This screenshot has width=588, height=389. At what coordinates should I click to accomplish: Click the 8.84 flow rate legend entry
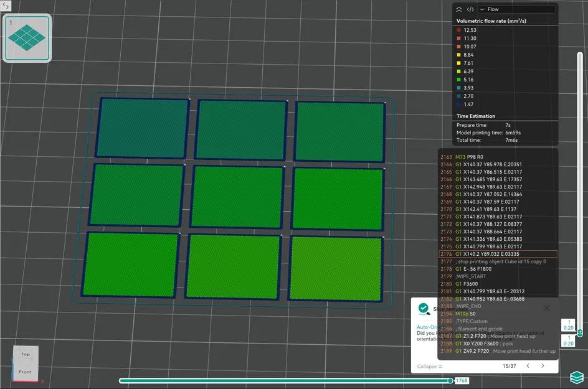(465, 55)
